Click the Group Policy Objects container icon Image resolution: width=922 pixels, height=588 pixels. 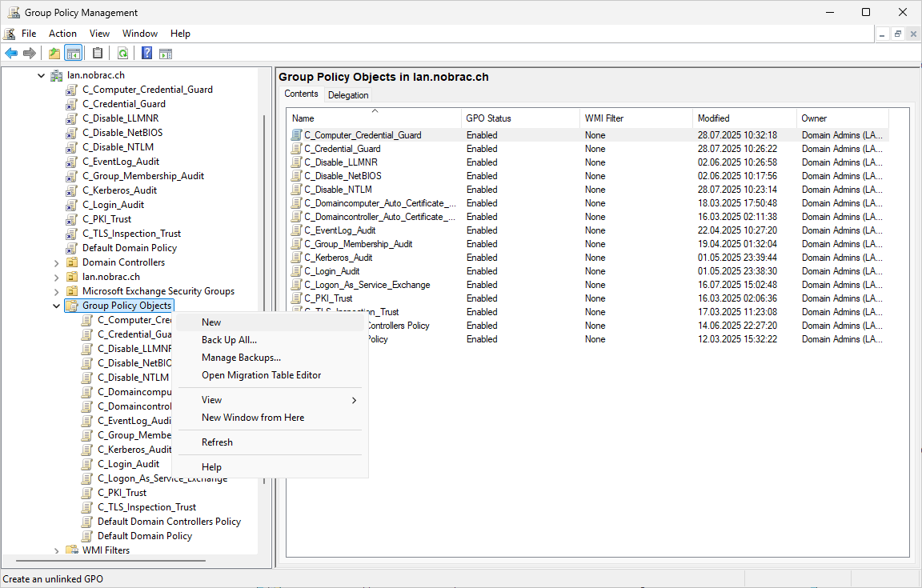pyautogui.click(x=72, y=306)
